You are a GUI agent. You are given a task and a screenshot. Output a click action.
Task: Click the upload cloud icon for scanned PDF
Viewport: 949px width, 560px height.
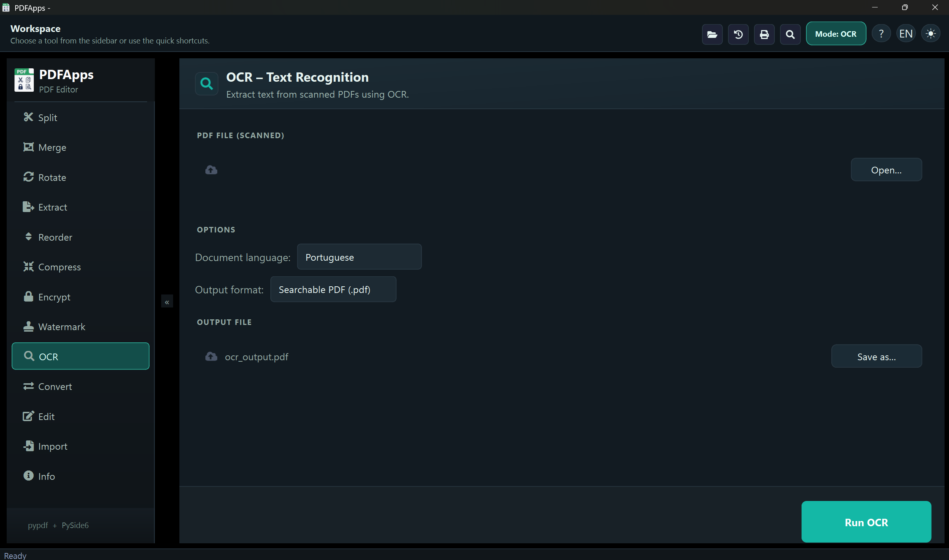211,170
